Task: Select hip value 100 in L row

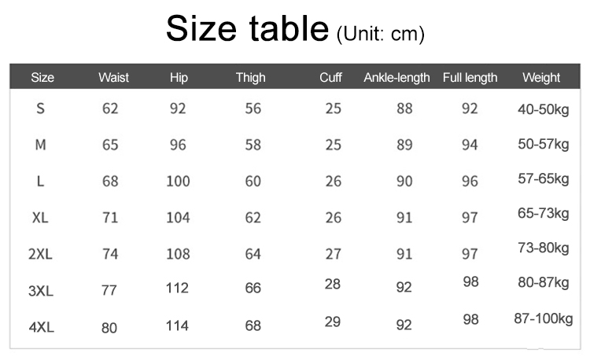Action: tap(178, 182)
